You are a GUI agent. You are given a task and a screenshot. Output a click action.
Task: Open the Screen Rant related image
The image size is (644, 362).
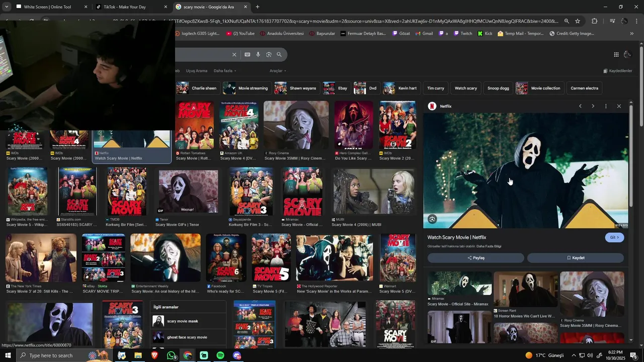click(x=526, y=290)
